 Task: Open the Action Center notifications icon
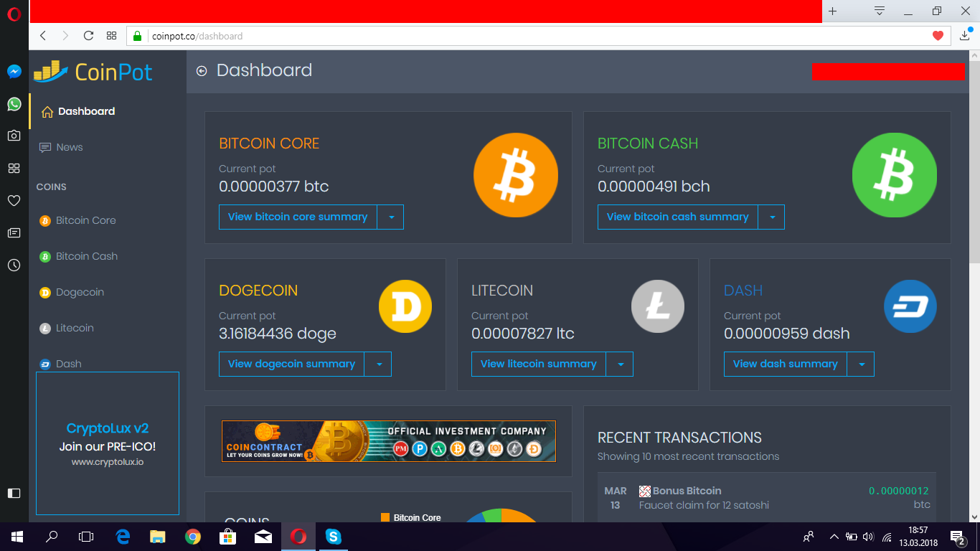(x=957, y=537)
